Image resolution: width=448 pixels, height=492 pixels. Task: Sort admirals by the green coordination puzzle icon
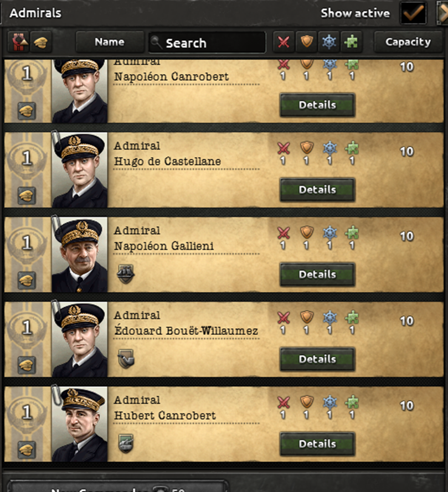click(351, 42)
